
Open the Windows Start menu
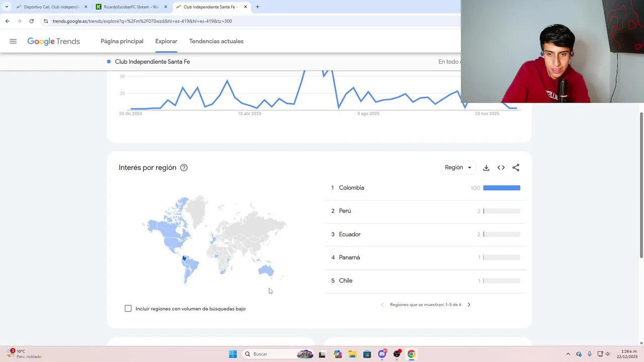[233, 354]
